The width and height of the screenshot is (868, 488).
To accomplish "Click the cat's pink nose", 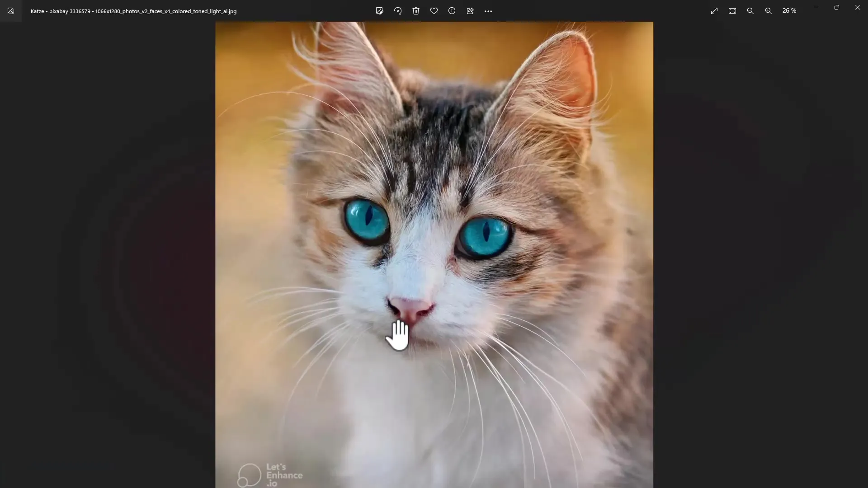I will (410, 309).
